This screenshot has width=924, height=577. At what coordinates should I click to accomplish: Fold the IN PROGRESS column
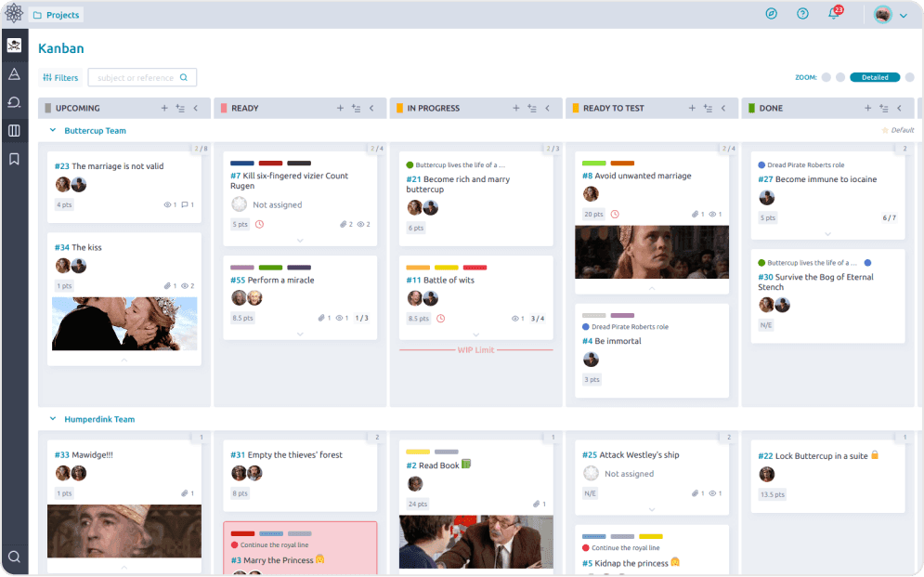pyautogui.click(x=547, y=109)
